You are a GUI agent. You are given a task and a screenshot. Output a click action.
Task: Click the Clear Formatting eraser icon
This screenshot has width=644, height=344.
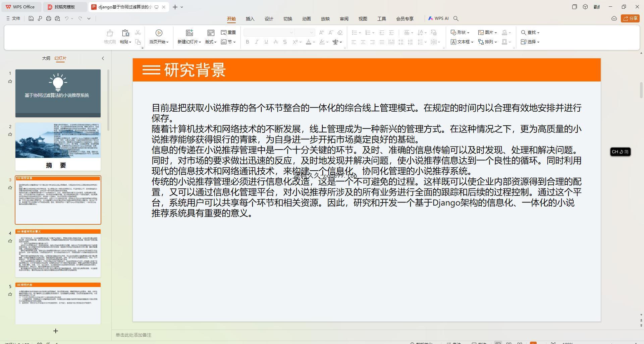click(340, 33)
